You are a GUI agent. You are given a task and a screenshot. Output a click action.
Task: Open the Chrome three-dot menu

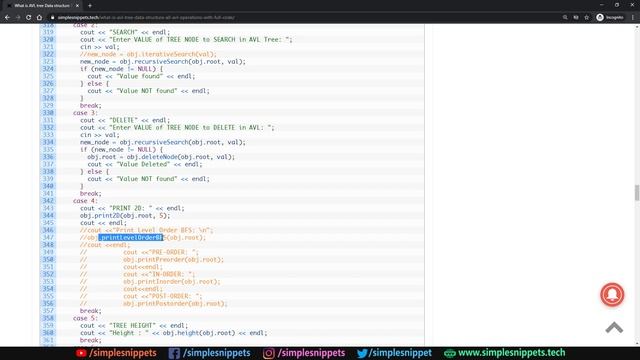(x=633, y=18)
